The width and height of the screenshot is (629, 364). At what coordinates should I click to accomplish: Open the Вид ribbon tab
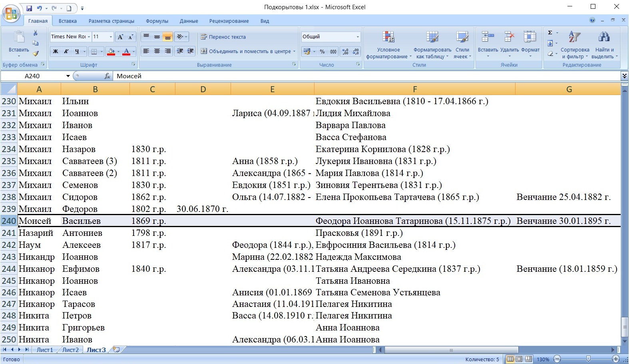(x=265, y=21)
